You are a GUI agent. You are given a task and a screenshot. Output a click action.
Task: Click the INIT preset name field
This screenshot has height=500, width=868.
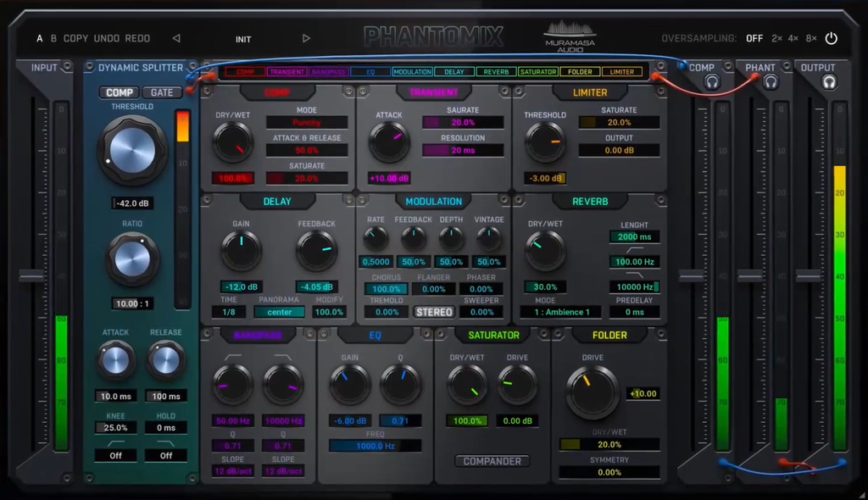(x=242, y=38)
